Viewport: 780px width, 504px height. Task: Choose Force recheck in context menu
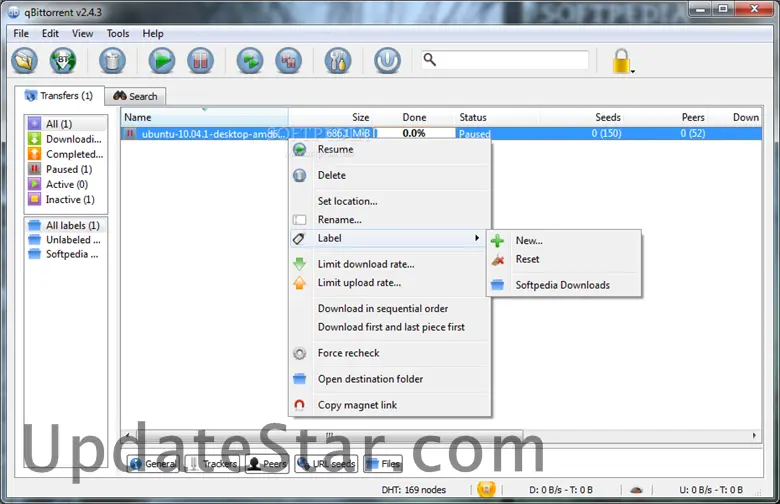(x=390, y=353)
